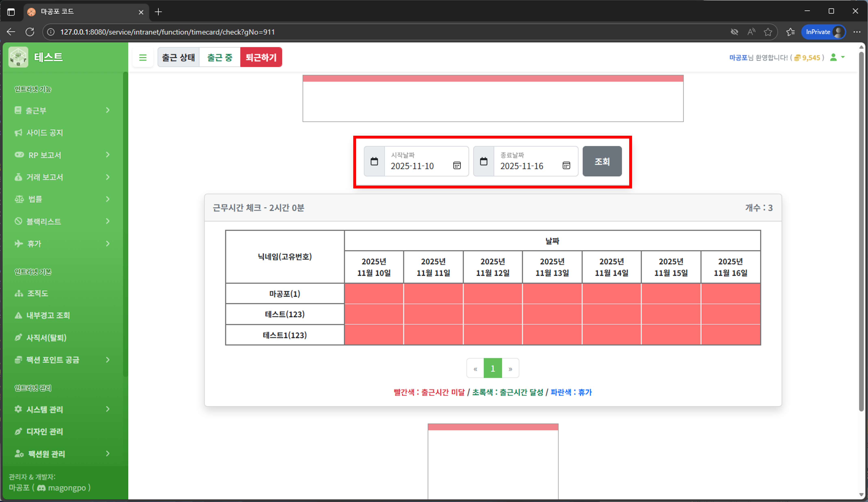Click the 조회 search button
Image resolution: width=868 pixels, height=502 pixels.
(602, 161)
